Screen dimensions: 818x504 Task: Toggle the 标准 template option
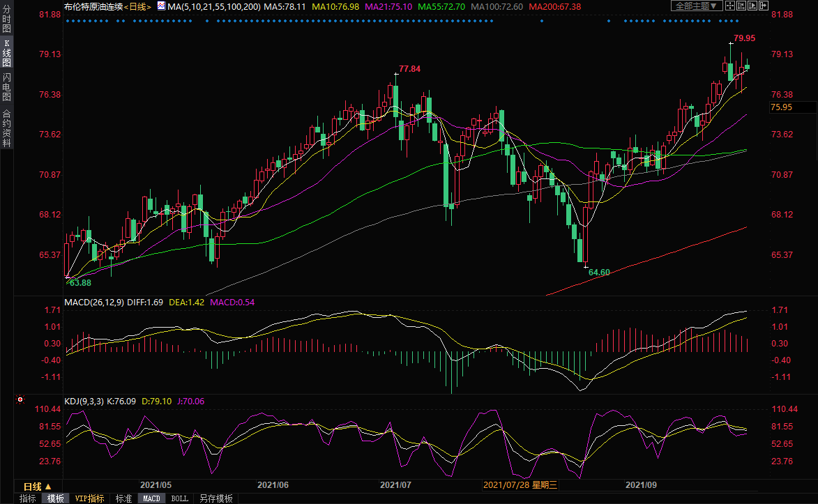click(x=123, y=498)
